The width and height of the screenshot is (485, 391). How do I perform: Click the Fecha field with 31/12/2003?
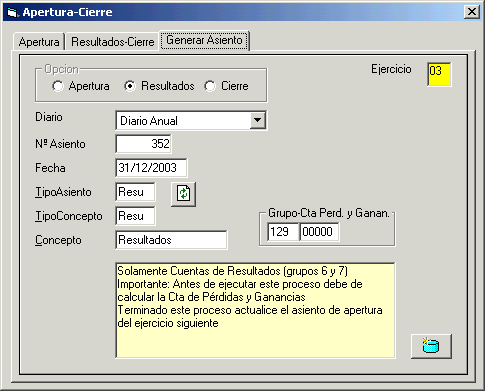tap(151, 168)
